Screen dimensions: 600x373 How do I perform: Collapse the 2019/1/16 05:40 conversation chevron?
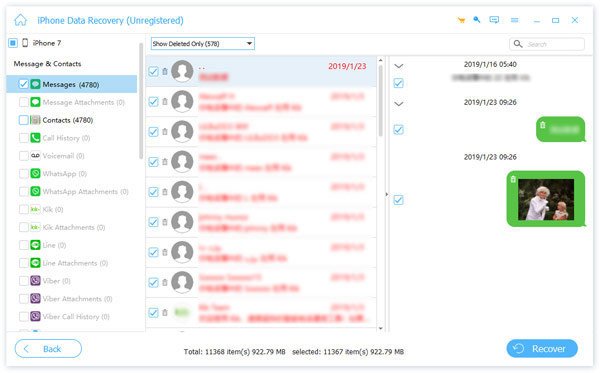tap(399, 66)
